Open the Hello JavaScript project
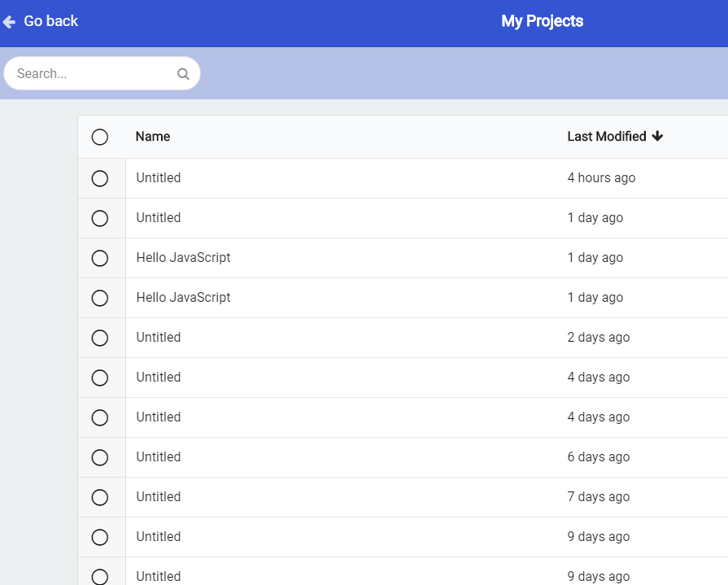Screen dimensions: 728x585 (183, 257)
